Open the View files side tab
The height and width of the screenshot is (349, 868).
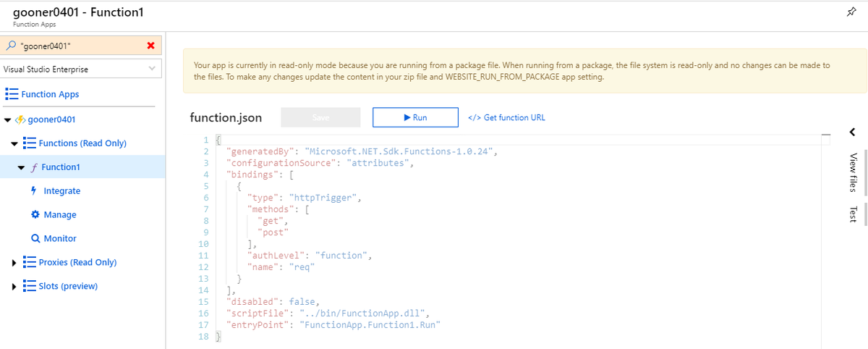(x=854, y=172)
